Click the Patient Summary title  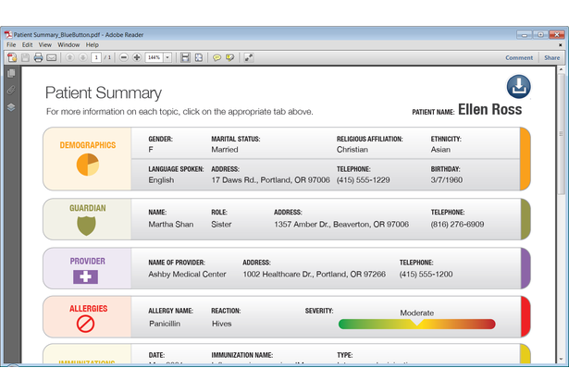(104, 92)
